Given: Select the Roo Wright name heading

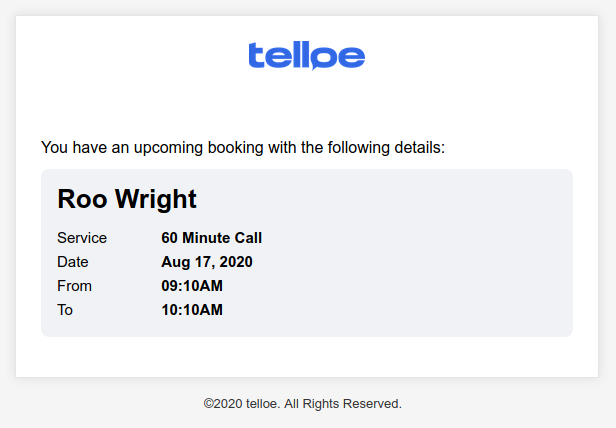Looking at the screenshot, I should tap(126, 199).
